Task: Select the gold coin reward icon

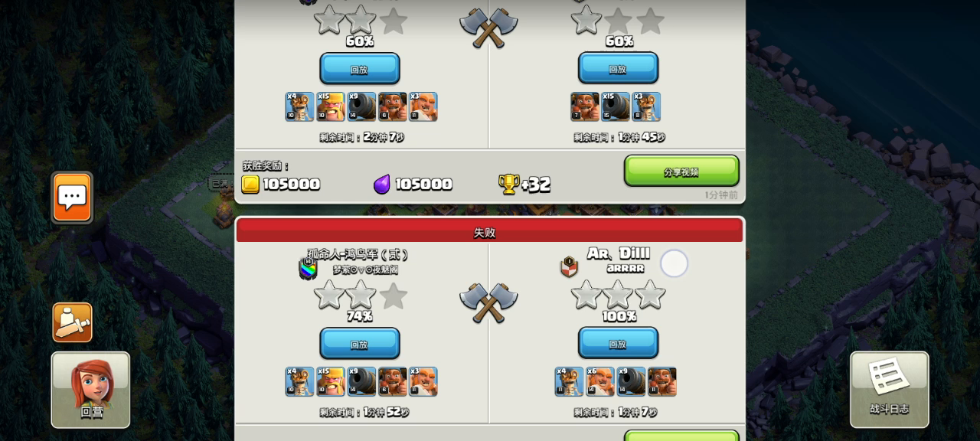Action: (x=250, y=184)
